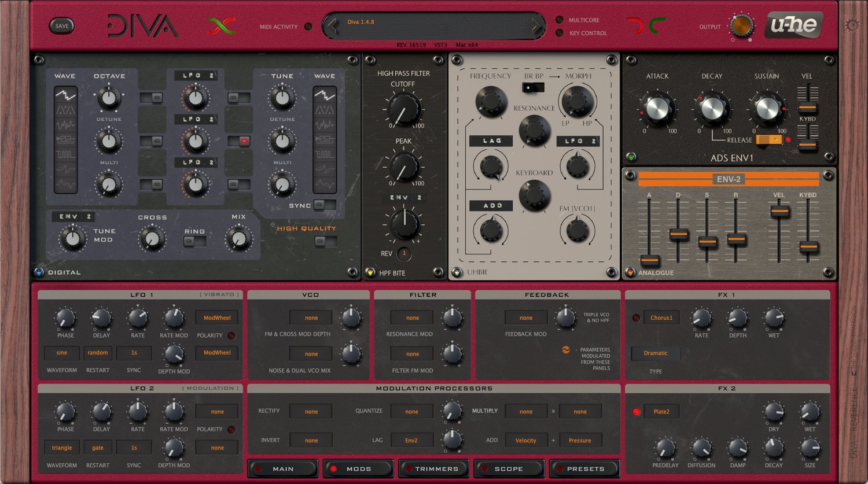Flip the BR BP filter mode switch
This screenshot has height=484, width=868.
533,87
